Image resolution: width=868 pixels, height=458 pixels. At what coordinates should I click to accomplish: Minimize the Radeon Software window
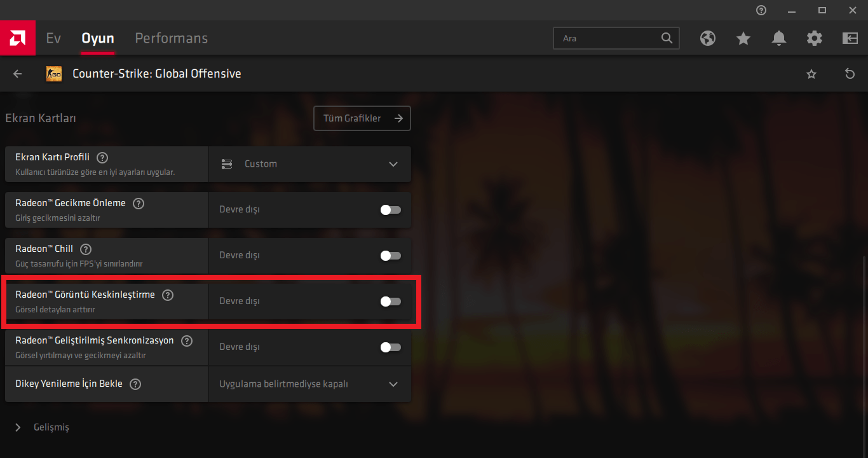tap(791, 10)
